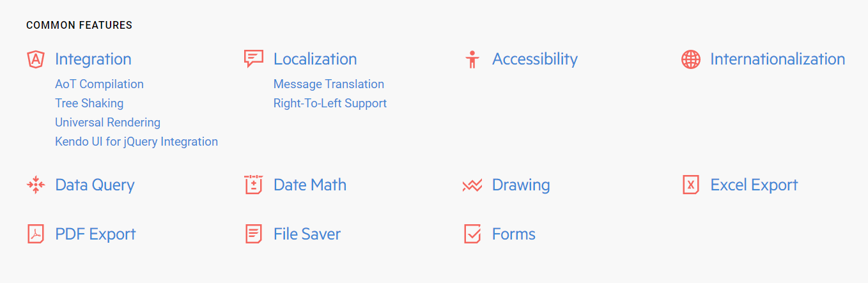The image size is (868, 283).
Task: Open the Internationalization heading link
Action: [777, 59]
